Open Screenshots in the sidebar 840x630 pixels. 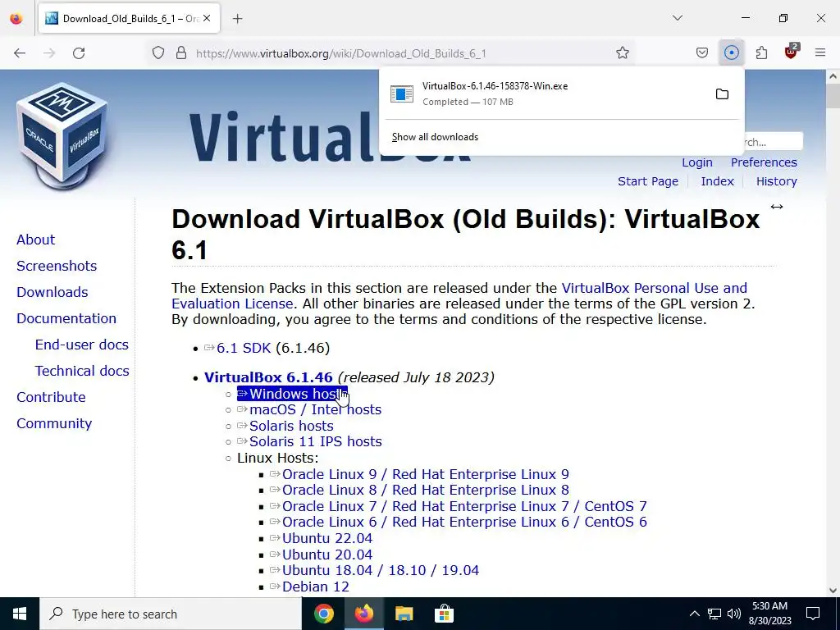(57, 266)
